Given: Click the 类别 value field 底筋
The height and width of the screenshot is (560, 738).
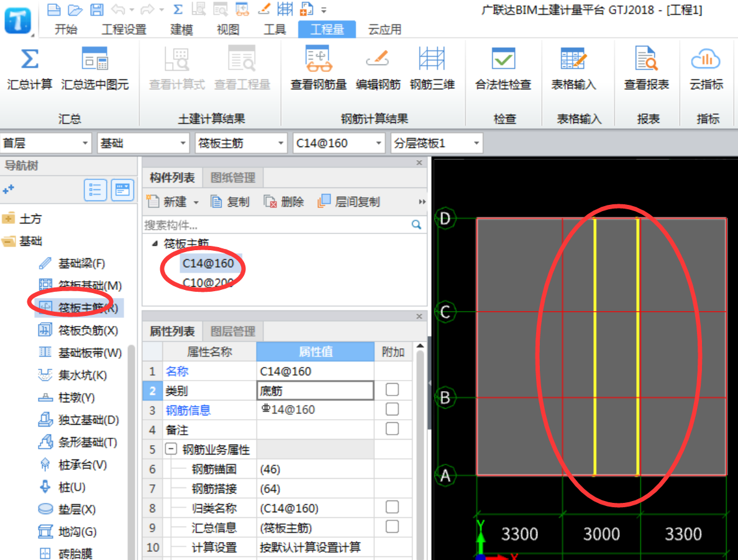Looking at the screenshot, I should click(x=316, y=391).
